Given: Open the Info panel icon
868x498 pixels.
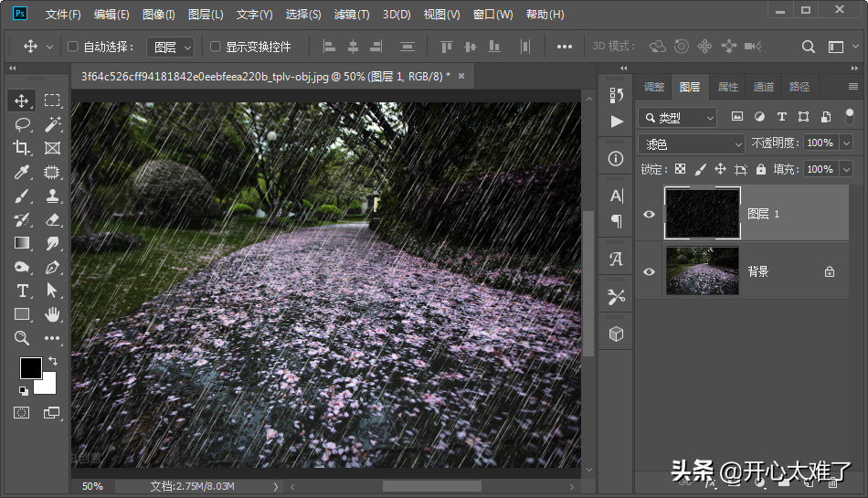Looking at the screenshot, I should click(616, 159).
